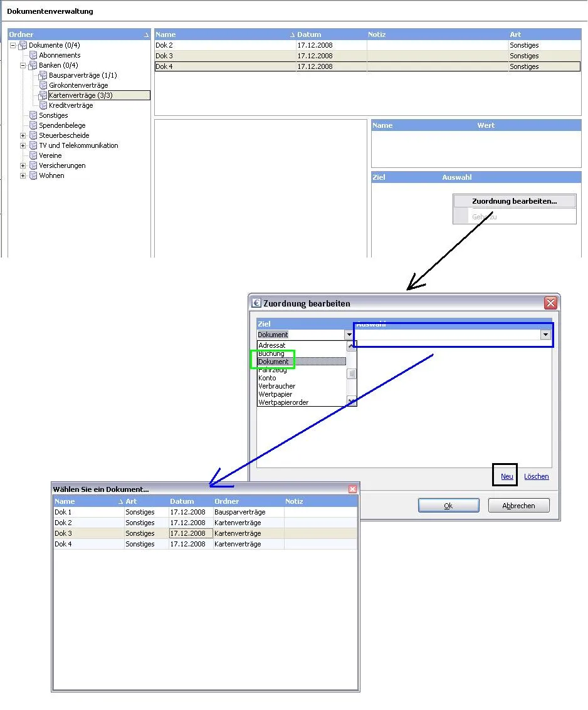Click the Sonstiges folder icon in tree
Image resolution: width=588 pixels, height=710 pixels.
click(x=33, y=115)
